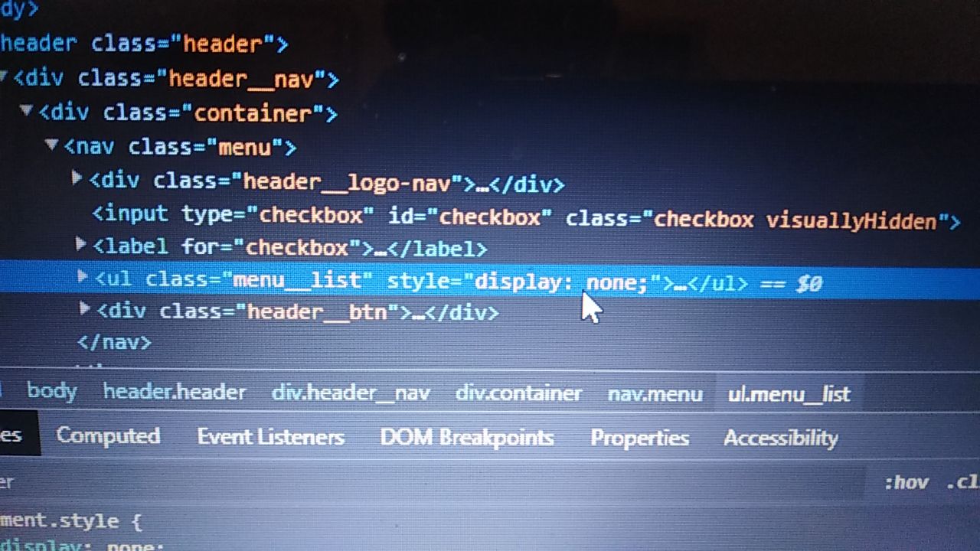Switch to the Computed tab
Screen dimensions: 980x551
(108, 435)
